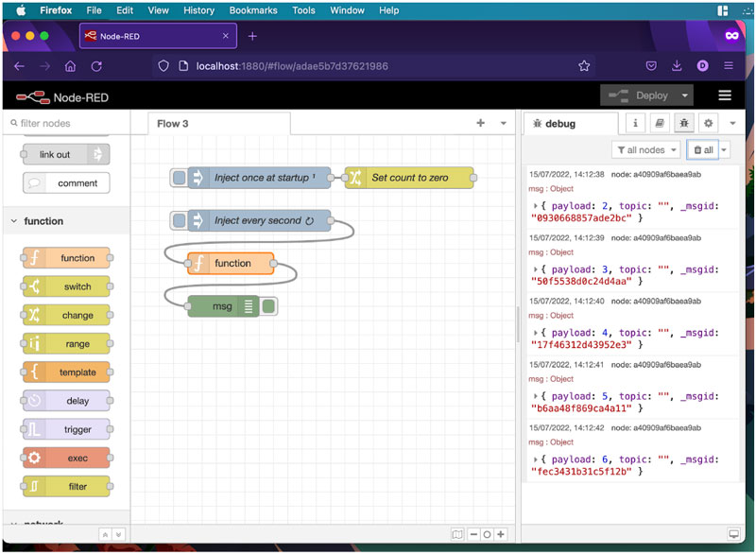756x554 pixels.
Task: Toggle the navigator map view icon
Action: coord(457,534)
